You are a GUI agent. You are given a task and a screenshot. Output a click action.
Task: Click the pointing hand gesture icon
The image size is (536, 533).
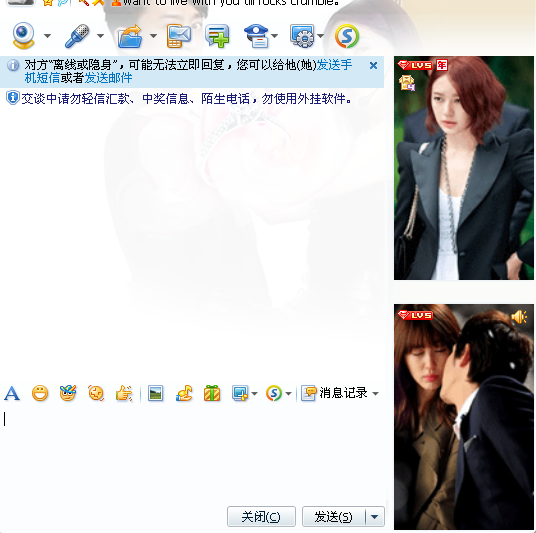pos(124,393)
